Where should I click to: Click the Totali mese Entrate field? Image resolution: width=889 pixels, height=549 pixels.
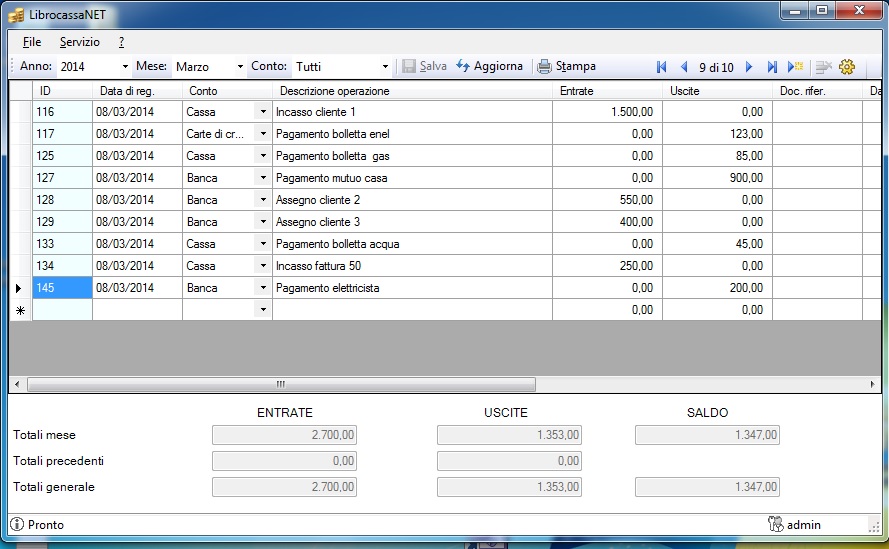285,435
